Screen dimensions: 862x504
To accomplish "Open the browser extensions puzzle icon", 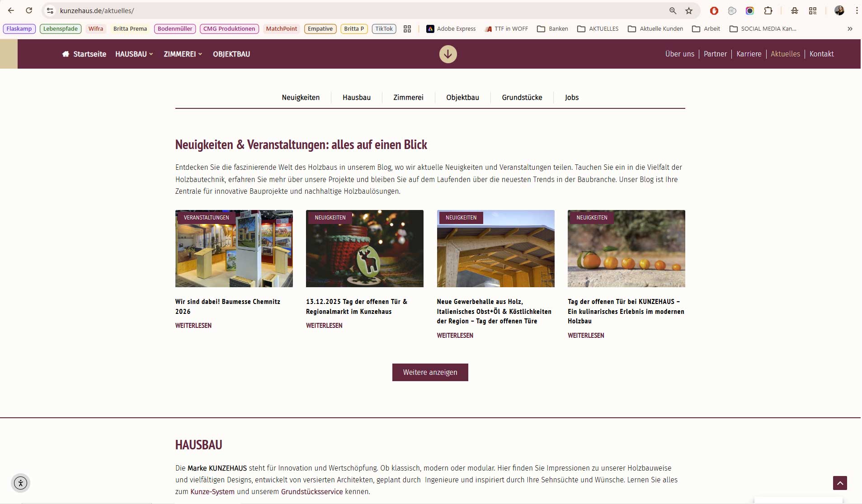I will (x=768, y=11).
